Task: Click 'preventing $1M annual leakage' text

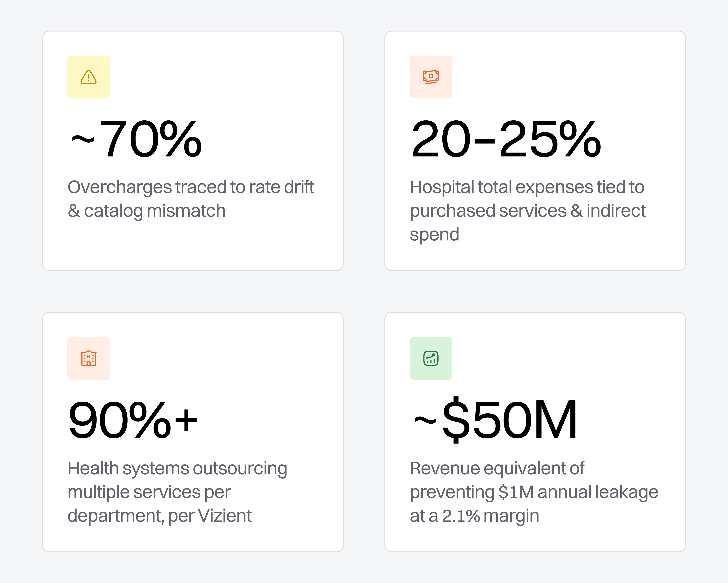Action: (x=534, y=493)
